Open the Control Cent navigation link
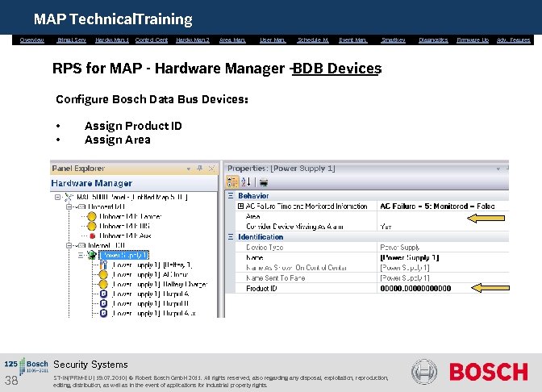542x392 pixels. coord(152,40)
